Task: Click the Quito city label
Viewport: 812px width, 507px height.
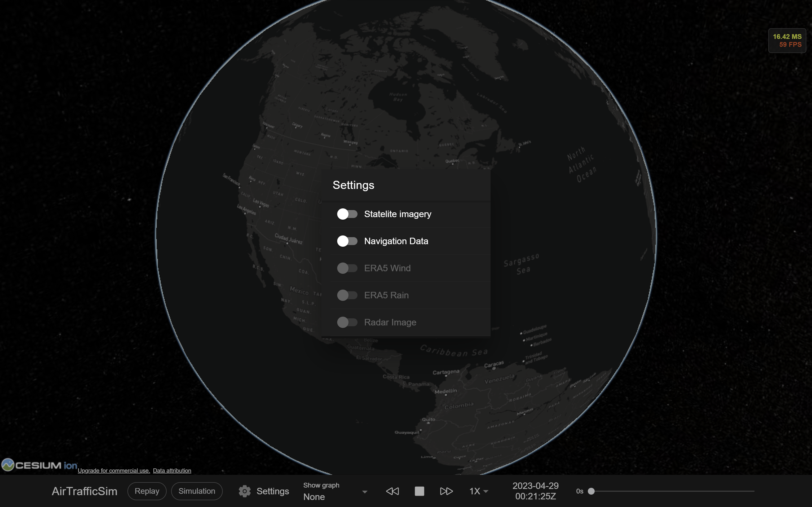Action: (x=429, y=420)
